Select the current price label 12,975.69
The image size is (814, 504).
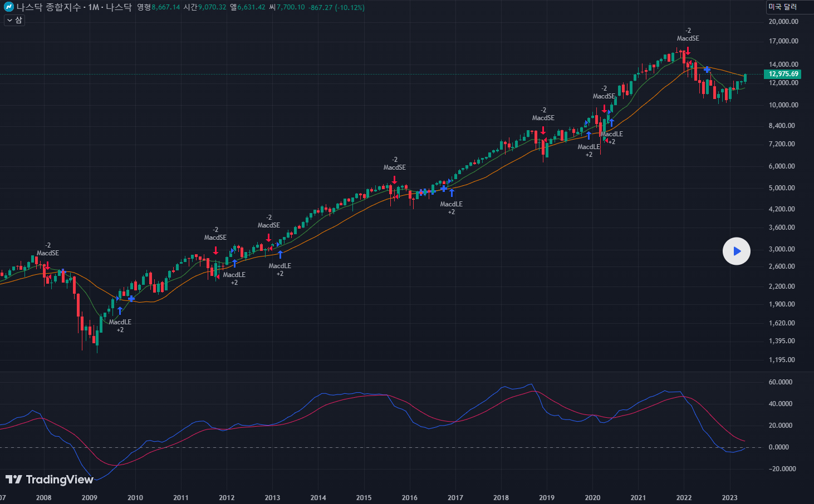point(783,74)
